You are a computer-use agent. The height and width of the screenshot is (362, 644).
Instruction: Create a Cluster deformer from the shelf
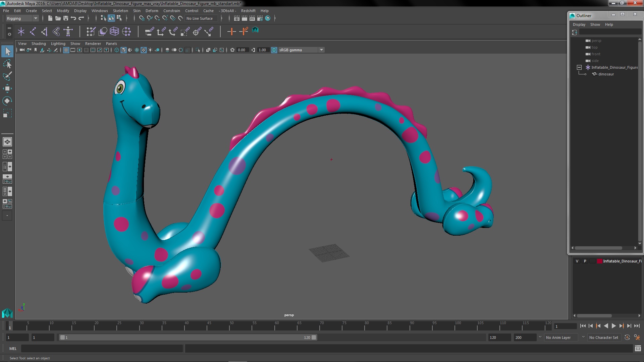click(126, 32)
